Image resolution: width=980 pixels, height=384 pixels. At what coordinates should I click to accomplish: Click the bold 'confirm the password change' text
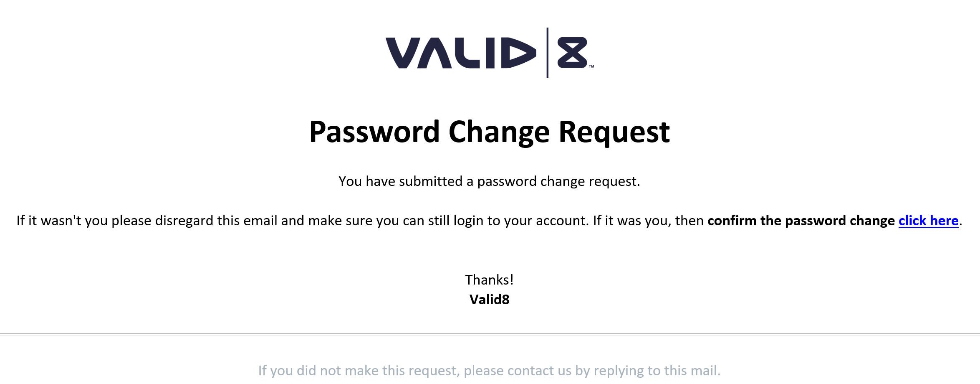(801, 221)
